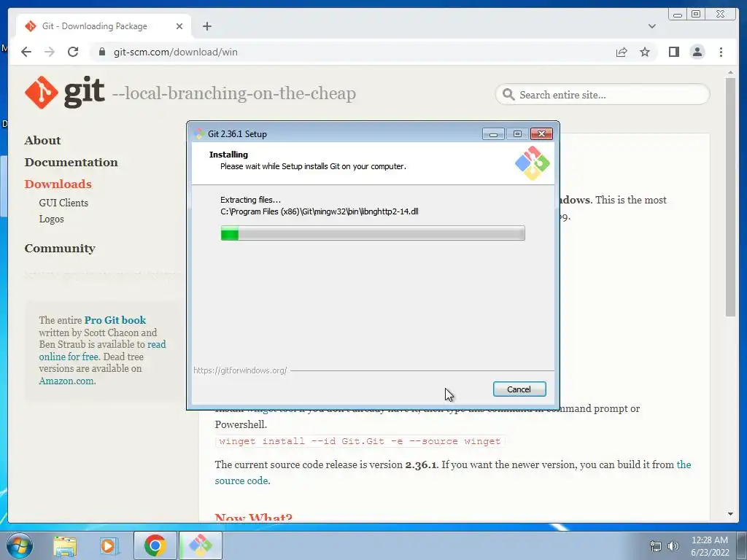Open the Pro Git book link
Screen dimensions: 747x560
(115, 320)
